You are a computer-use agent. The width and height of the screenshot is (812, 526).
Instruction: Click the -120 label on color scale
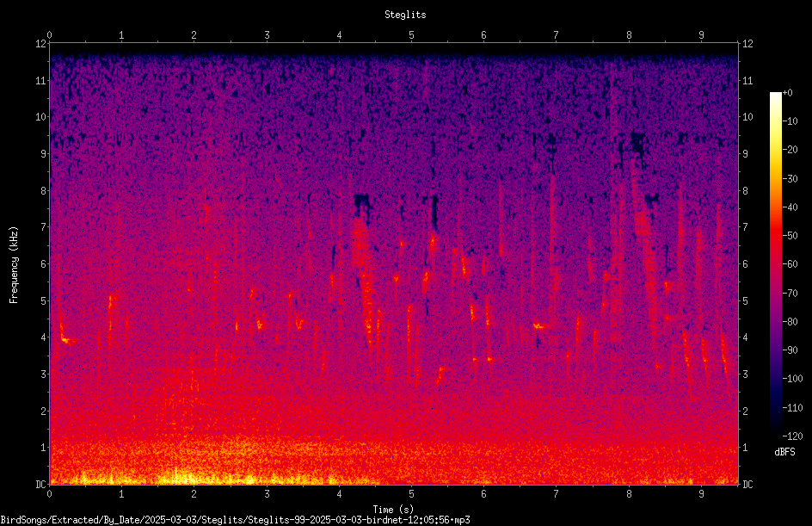[x=792, y=436]
